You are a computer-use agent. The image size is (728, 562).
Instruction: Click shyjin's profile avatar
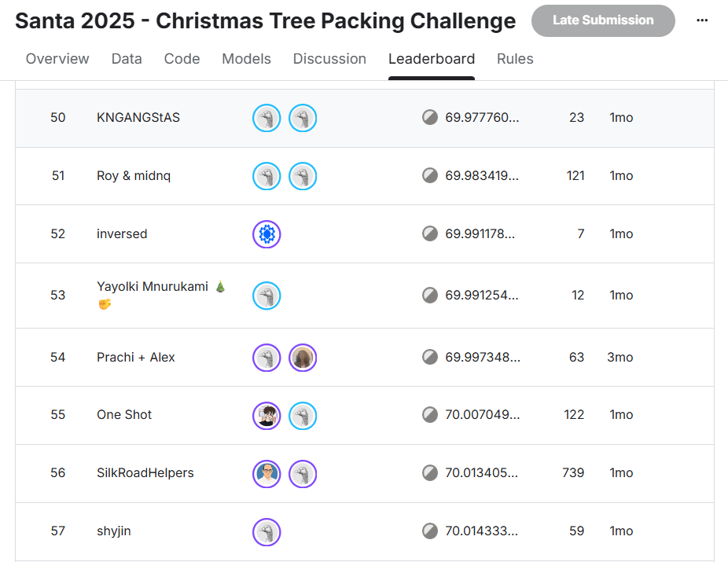click(x=267, y=531)
